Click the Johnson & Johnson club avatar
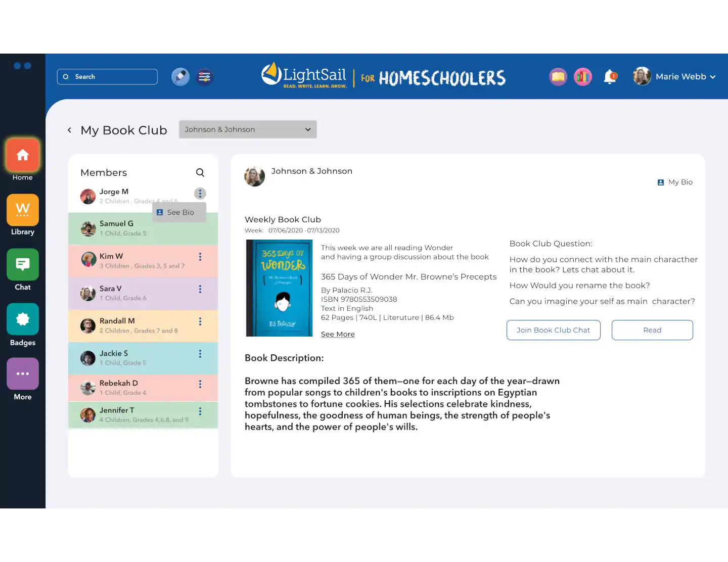 255,176
